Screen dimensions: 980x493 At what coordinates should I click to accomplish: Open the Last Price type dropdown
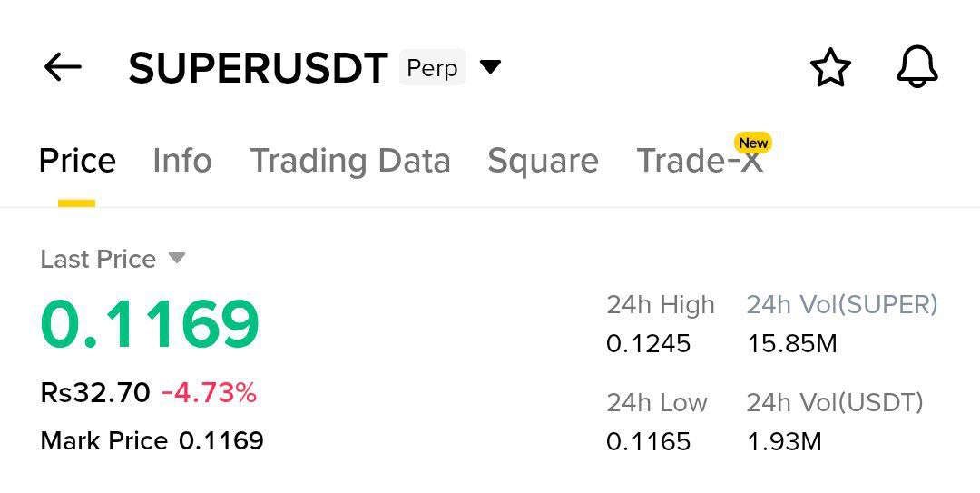pyautogui.click(x=177, y=259)
